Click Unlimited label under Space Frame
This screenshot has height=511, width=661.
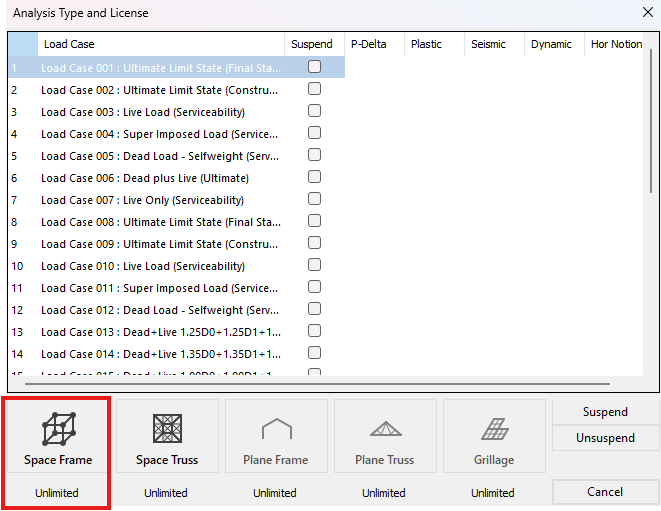(x=57, y=492)
